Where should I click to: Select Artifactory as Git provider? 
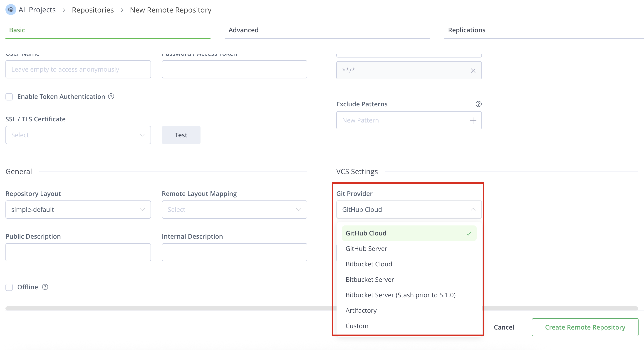click(361, 310)
